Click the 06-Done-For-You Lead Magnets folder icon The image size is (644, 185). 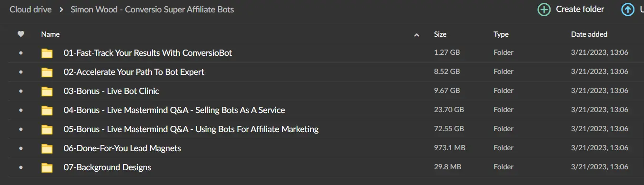click(47, 148)
